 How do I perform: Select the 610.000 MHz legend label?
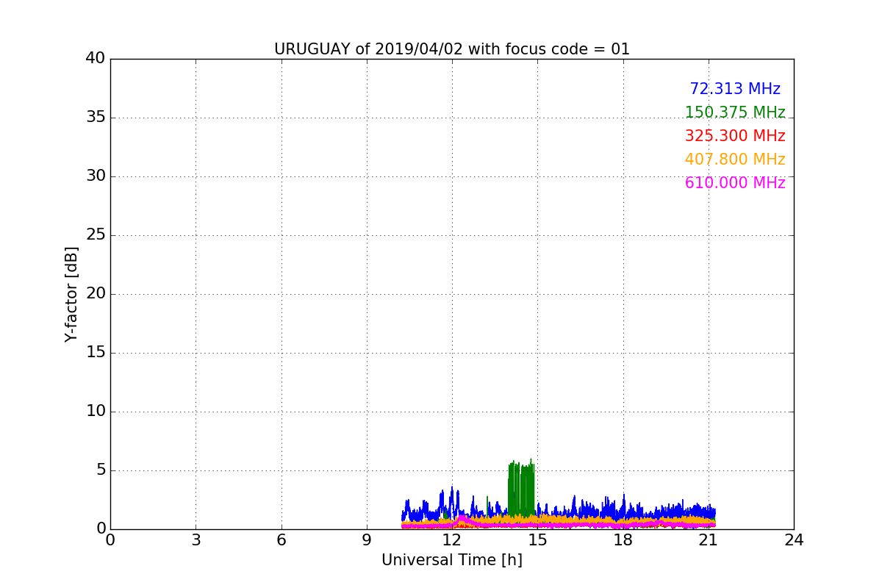pyautogui.click(x=735, y=183)
